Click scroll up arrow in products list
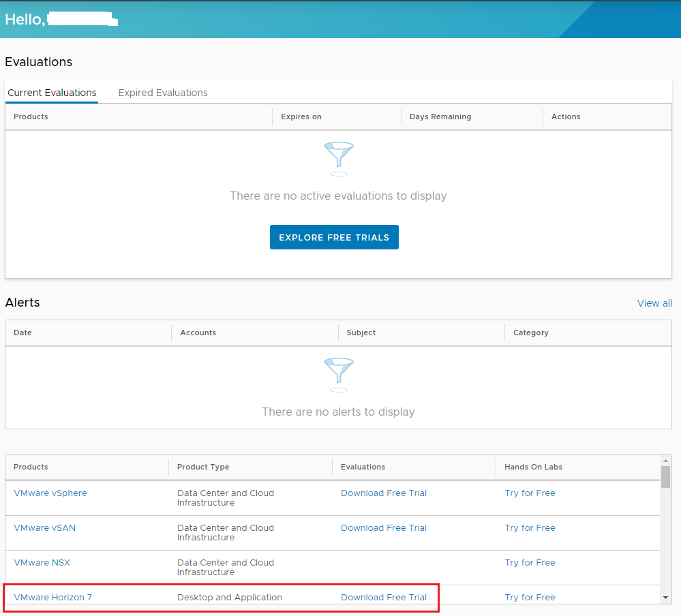The image size is (681, 616). (x=665, y=461)
